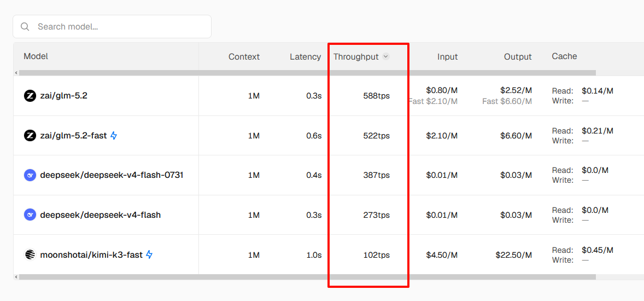Click the Output column header

pos(518,57)
